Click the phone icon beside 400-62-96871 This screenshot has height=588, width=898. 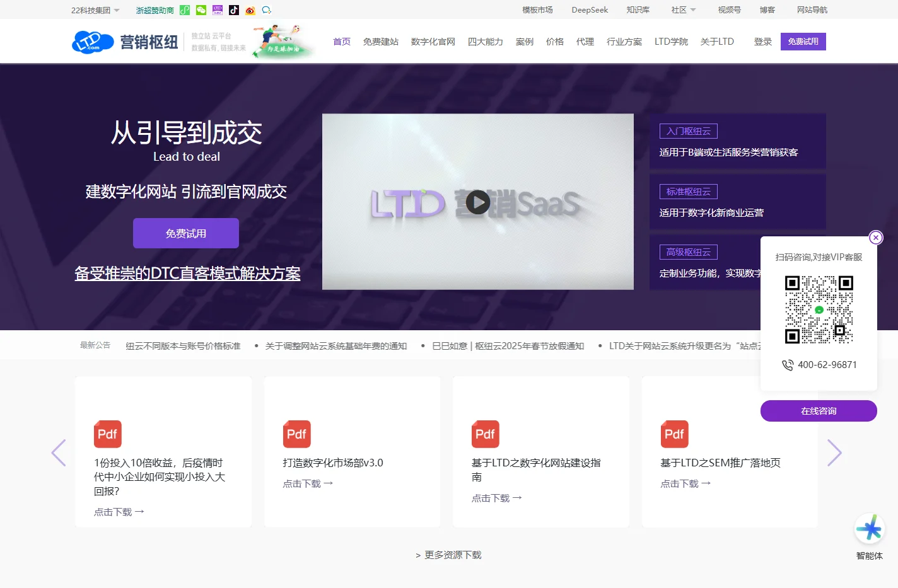788,365
